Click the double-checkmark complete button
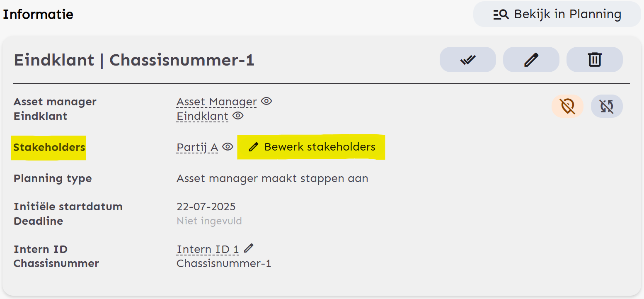 click(467, 60)
